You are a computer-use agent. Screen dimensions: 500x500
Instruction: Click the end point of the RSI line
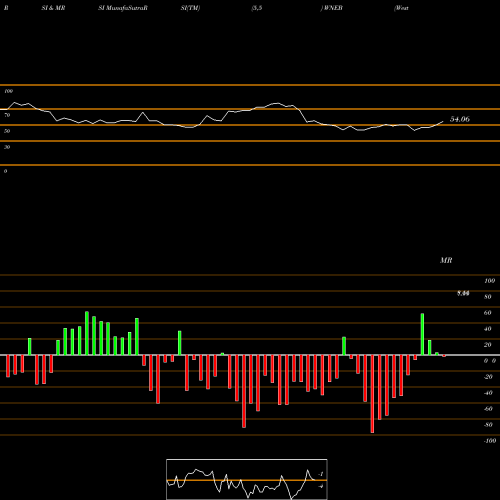(443, 121)
